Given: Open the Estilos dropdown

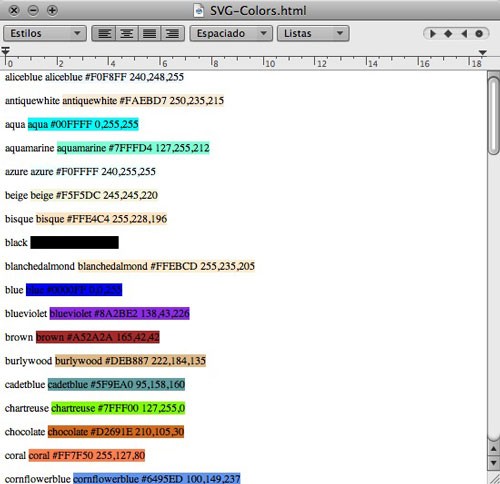Looking at the screenshot, I should coord(45,34).
